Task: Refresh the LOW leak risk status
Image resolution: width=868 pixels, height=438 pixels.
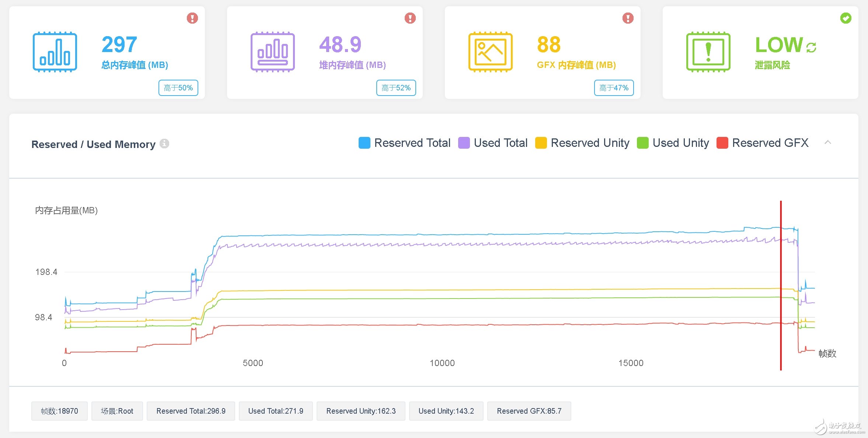Action: (x=811, y=47)
